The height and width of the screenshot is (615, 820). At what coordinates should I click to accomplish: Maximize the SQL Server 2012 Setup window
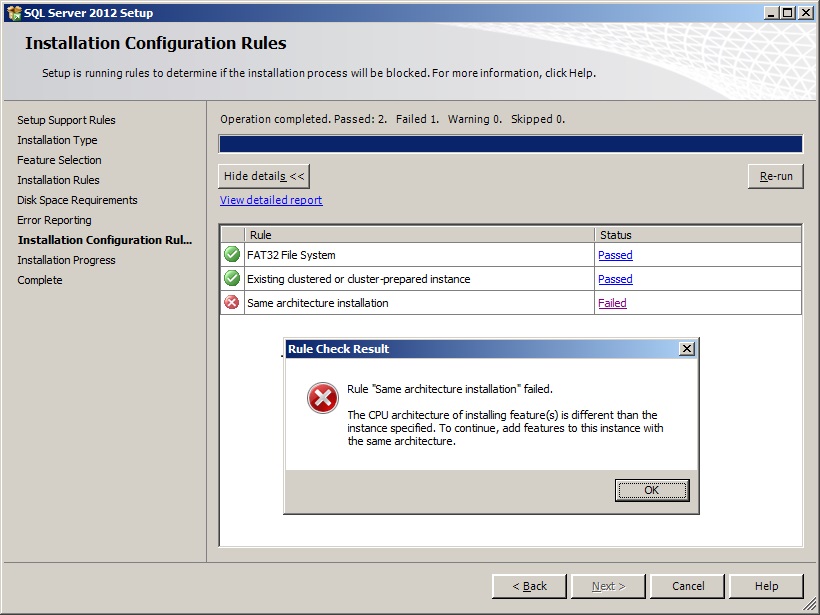pyautogui.click(x=787, y=13)
